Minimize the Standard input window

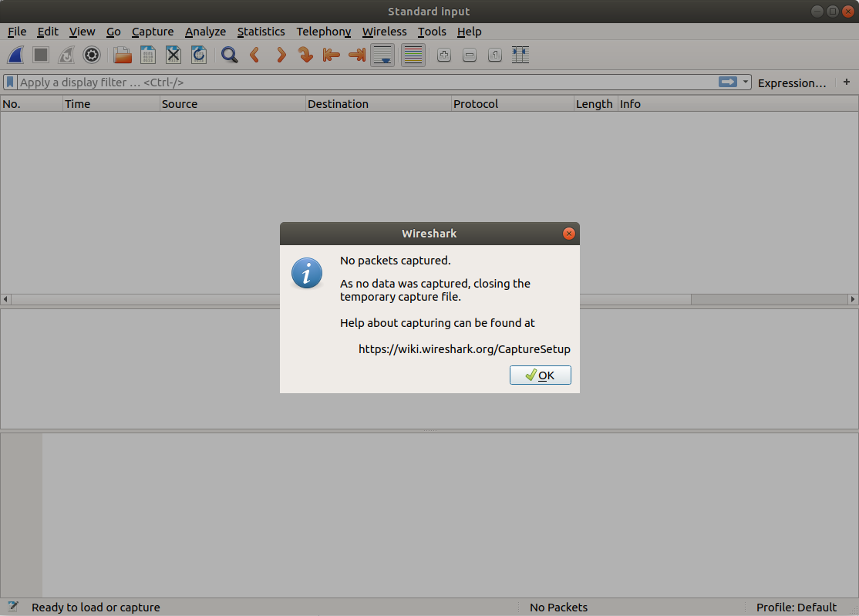pos(817,12)
